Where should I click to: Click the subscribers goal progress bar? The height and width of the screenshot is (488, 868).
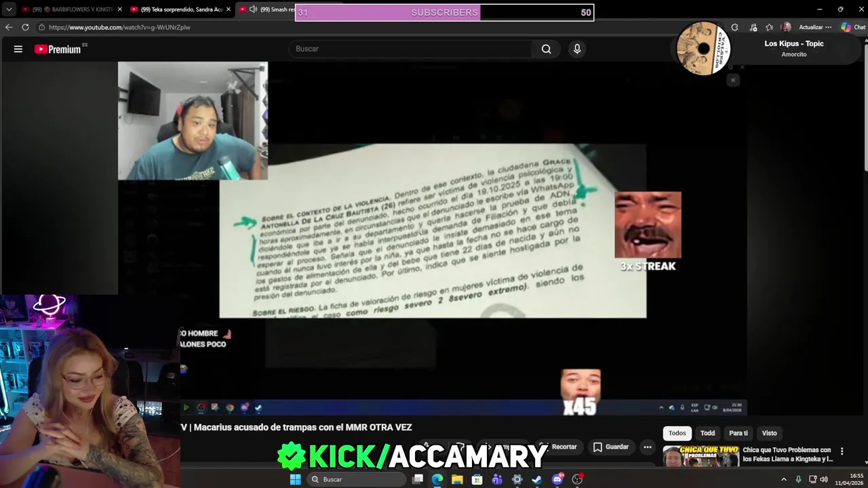tap(444, 12)
